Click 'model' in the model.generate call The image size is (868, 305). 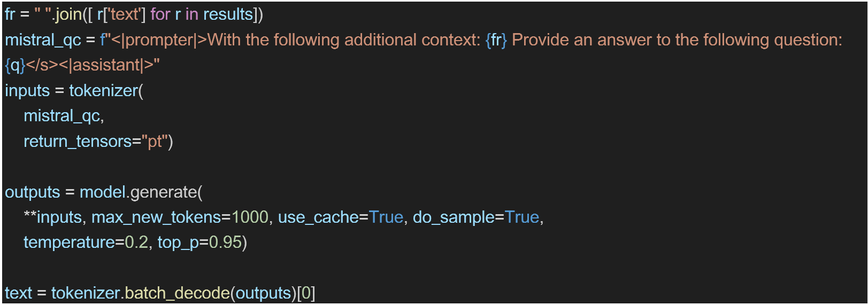(x=103, y=192)
